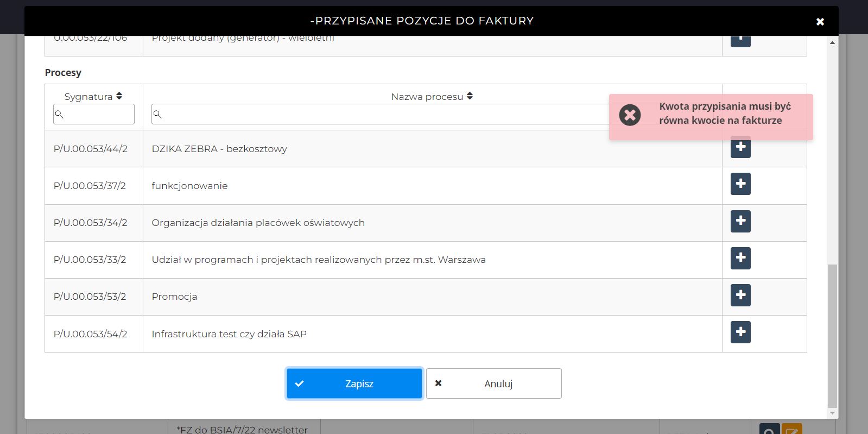Cancel with the Anuluj button
868x434 pixels.
pos(493,383)
